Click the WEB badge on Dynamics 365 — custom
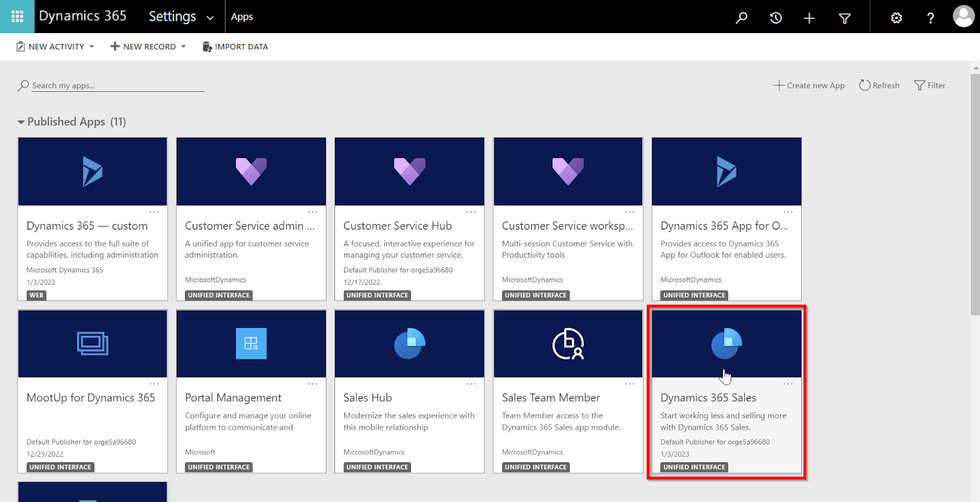 (x=37, y=295)
